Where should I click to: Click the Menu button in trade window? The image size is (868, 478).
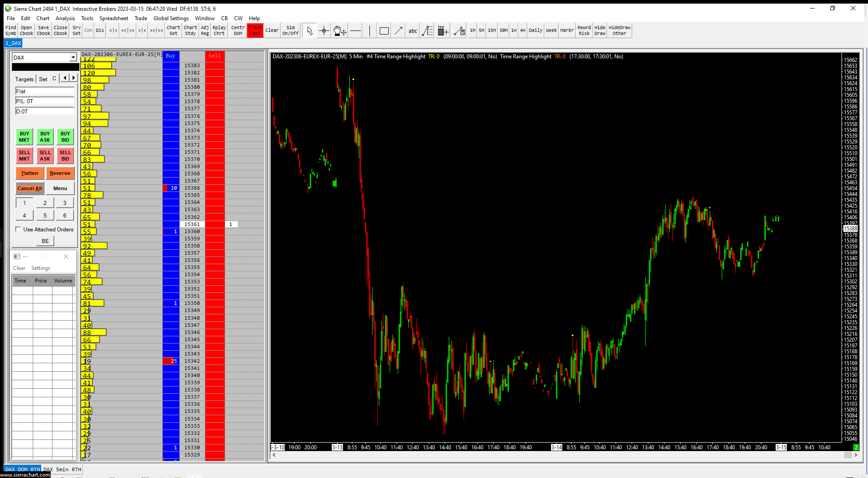pyautogui.click(x=60, y=188)
